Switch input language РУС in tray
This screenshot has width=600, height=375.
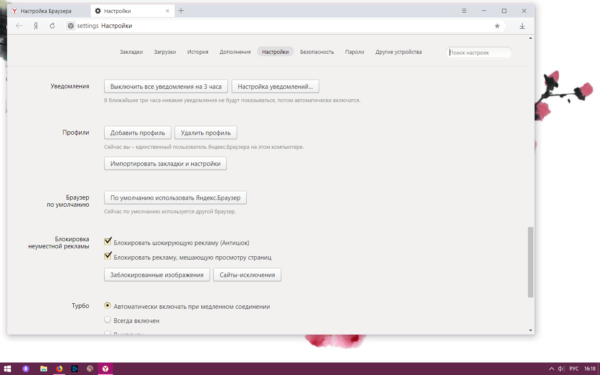tap(574, 369)
